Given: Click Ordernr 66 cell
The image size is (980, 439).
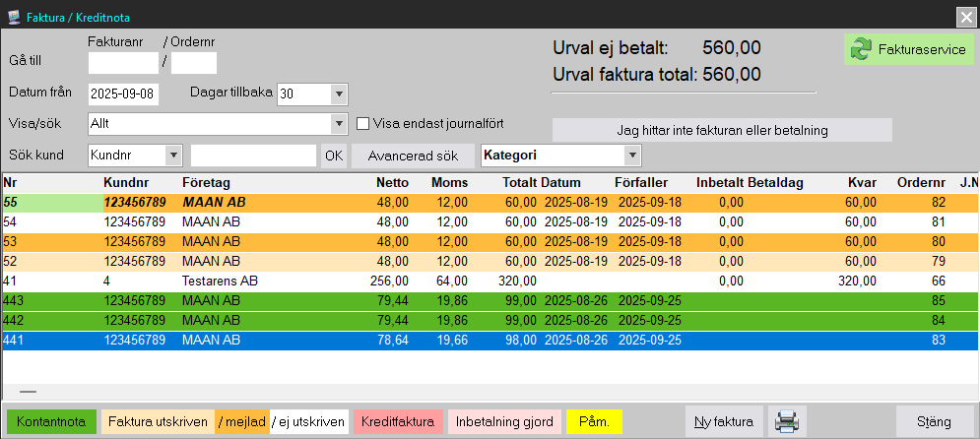Looking at the screenshot, I should pos(938,281).
